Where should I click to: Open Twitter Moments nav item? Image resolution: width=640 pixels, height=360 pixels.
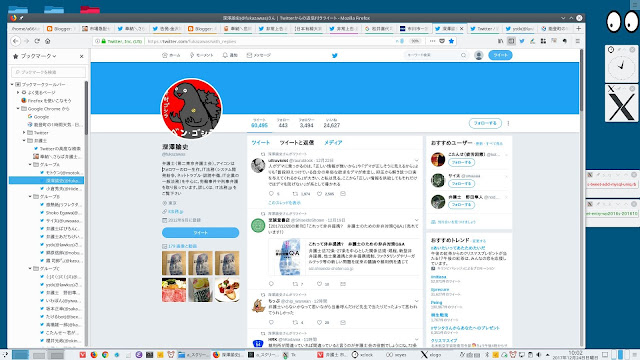[x=201, y=55]
